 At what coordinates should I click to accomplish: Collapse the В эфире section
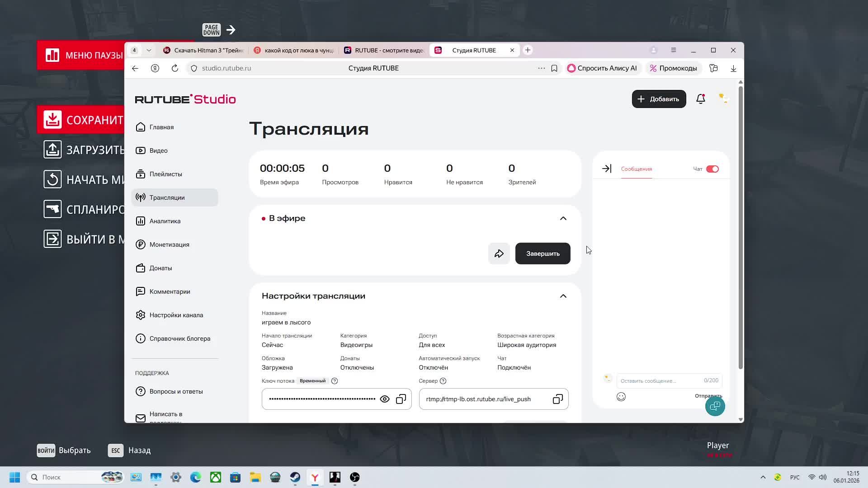coord(563,218)
